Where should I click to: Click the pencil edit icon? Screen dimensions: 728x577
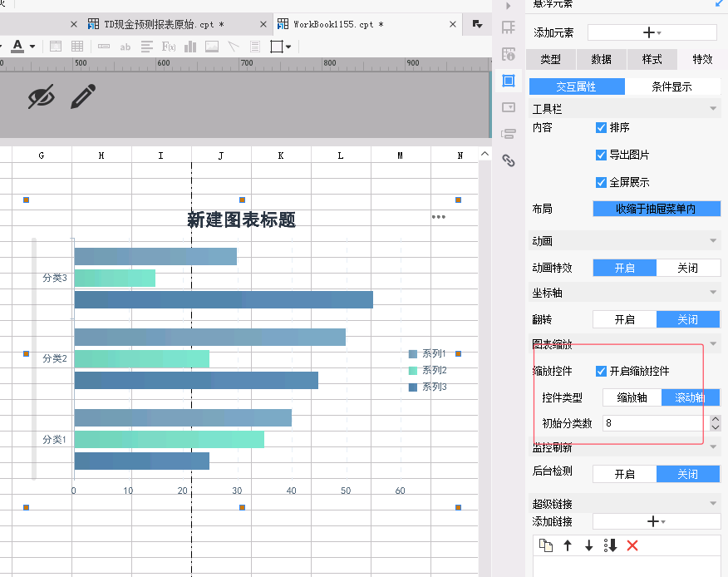tap(83, 96)
